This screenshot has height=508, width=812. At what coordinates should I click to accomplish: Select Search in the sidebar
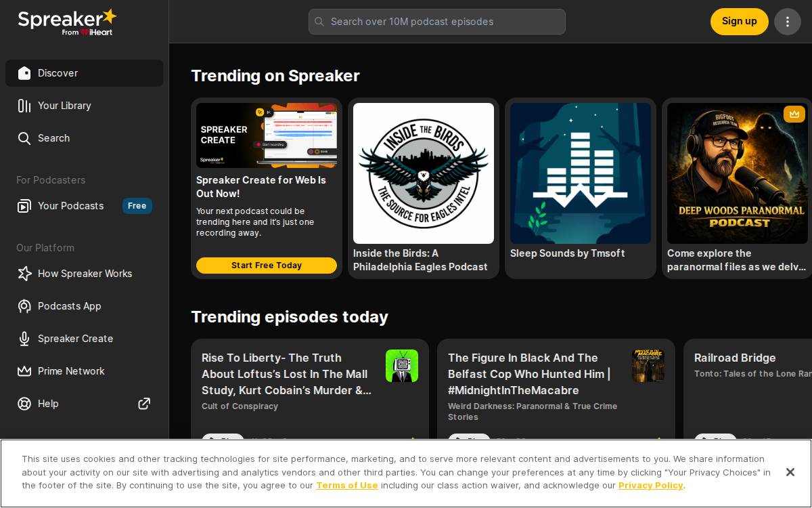tap(84, 138)
